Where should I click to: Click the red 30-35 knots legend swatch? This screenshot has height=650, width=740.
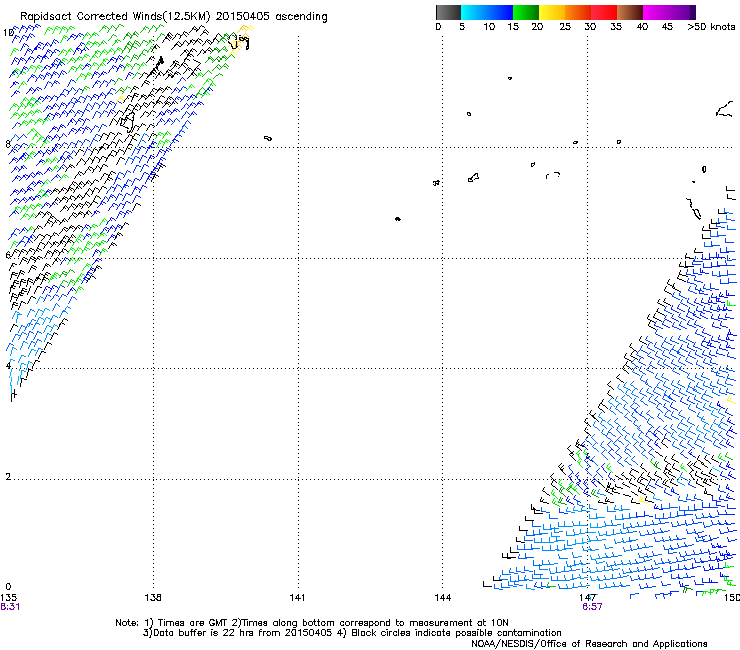pyautogui.click(x=604, y=12)
